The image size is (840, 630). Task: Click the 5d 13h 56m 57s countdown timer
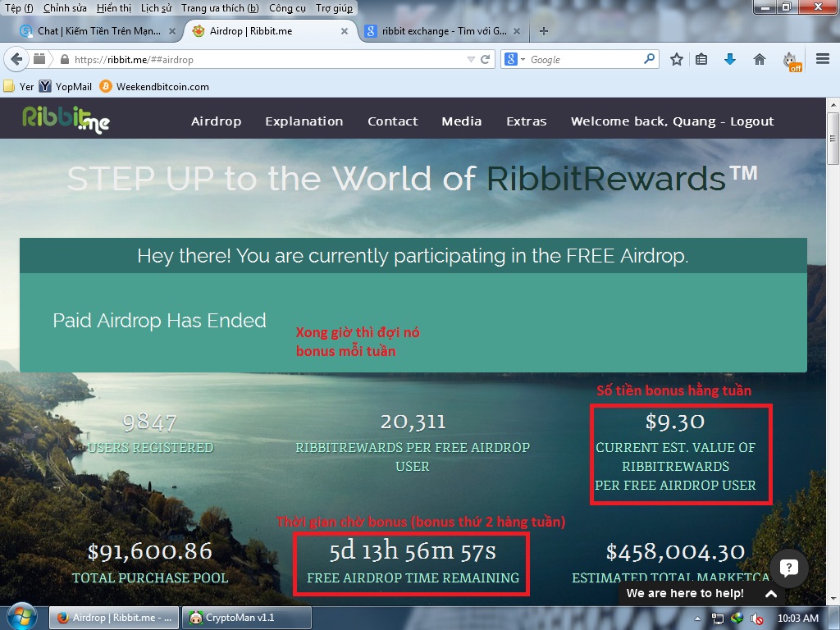coord(413,552)
